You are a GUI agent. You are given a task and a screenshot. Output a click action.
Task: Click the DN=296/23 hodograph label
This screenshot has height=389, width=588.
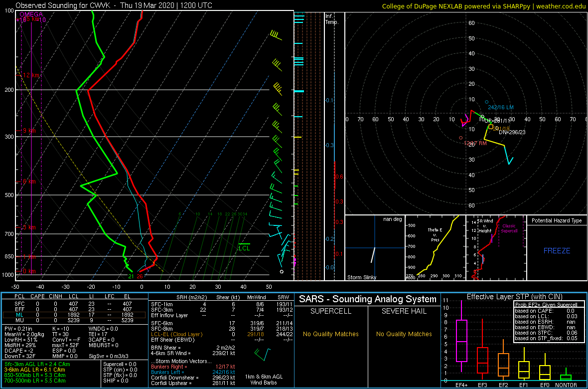pyautogui.click(x=512, y=132)
